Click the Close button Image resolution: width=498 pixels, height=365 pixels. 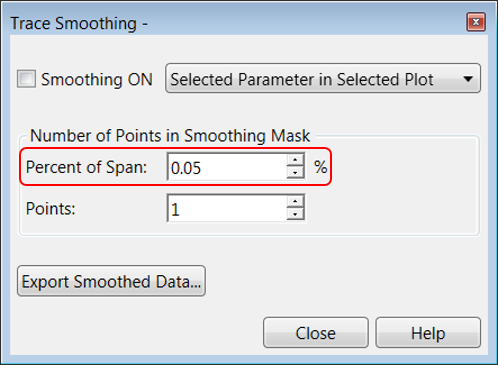316,333
